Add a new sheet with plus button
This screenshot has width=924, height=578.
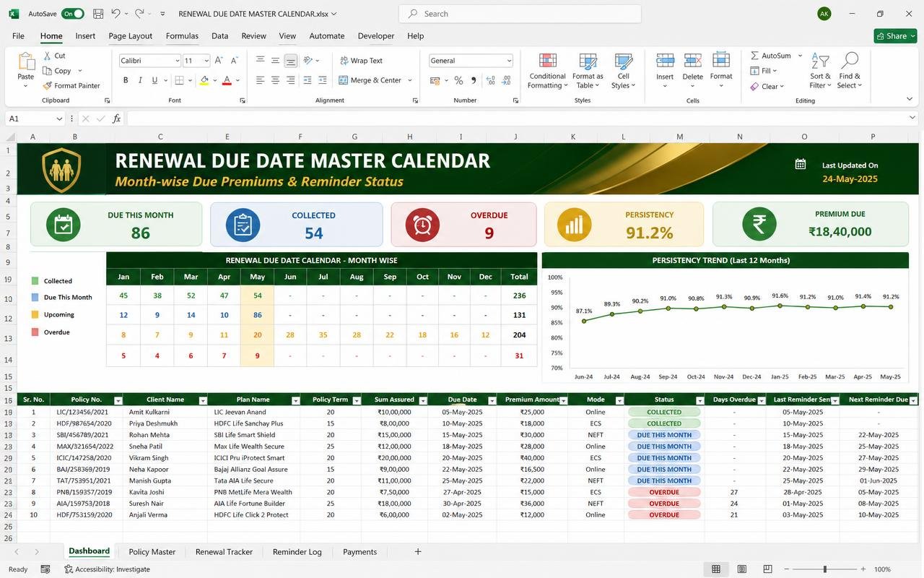[x=417, y=552]
